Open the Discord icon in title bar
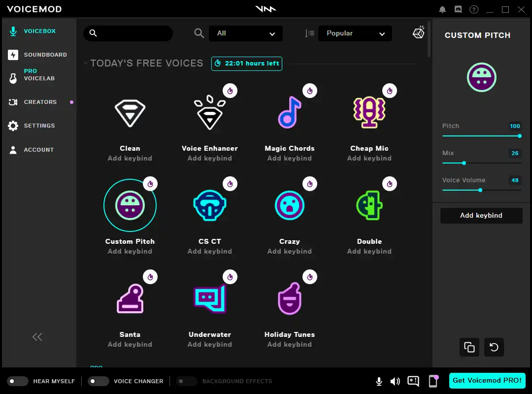The width and height of the screenshot is (532, 394). [x=458, y=9]
